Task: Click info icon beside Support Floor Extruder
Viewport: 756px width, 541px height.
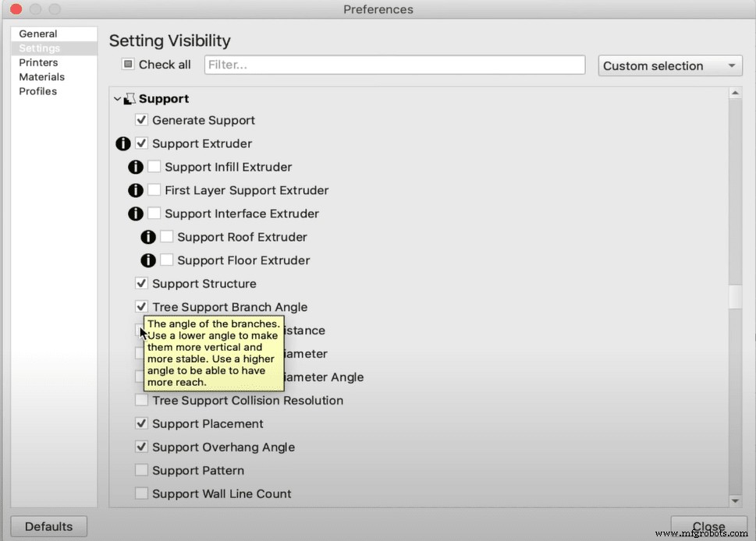Action: [x=147, y=261]
